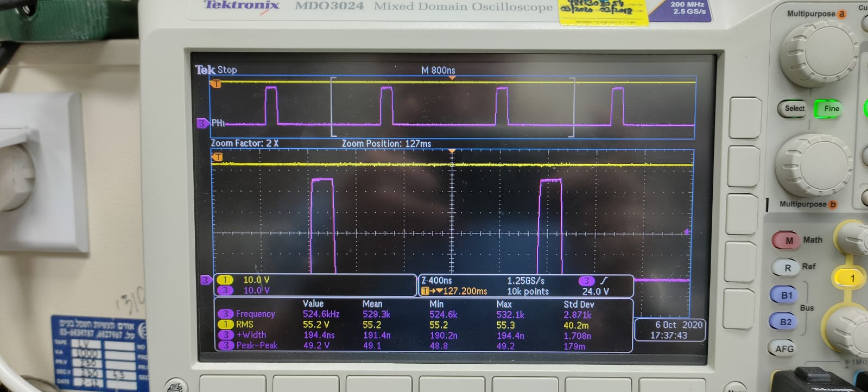Screen dimensions: 868x392
Task: Click the 1.25GS/s sample rate readout
Action: pos(525,281)
